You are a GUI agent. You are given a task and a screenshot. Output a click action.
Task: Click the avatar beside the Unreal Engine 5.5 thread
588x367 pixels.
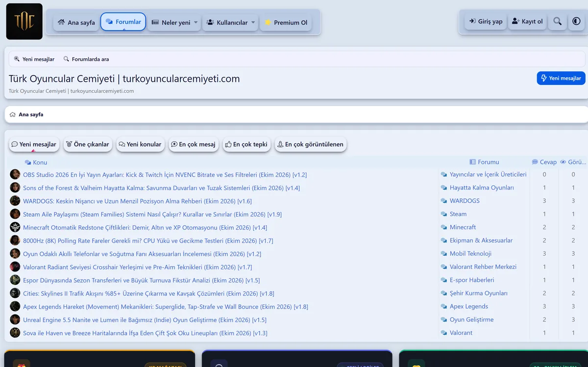pyautogui.click(x=15, y=320)
